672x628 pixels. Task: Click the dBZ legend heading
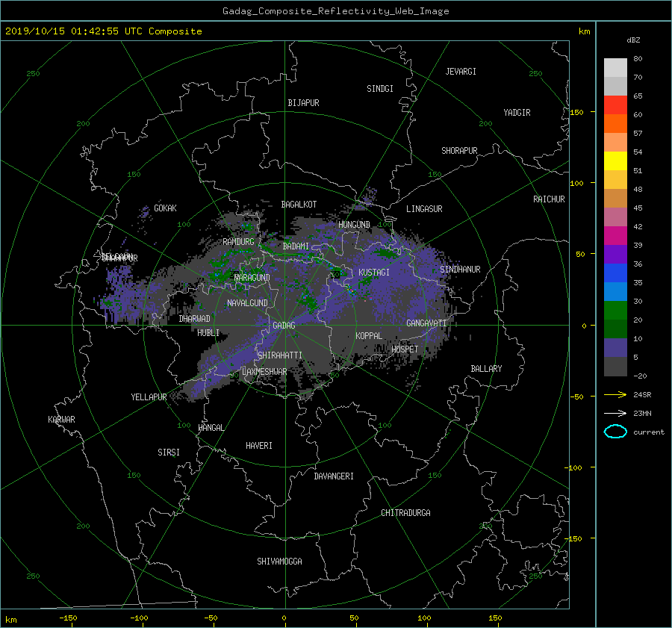[633, 40]
